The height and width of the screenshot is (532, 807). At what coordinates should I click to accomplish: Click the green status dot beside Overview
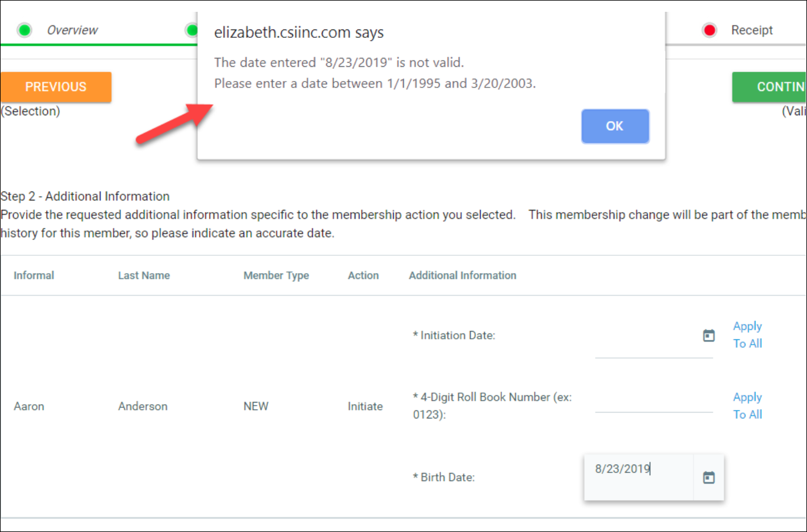pos(24,30)
